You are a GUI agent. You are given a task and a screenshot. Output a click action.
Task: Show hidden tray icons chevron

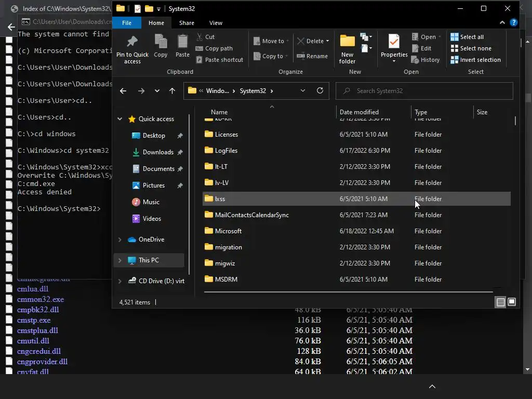(x=432, y=387)
